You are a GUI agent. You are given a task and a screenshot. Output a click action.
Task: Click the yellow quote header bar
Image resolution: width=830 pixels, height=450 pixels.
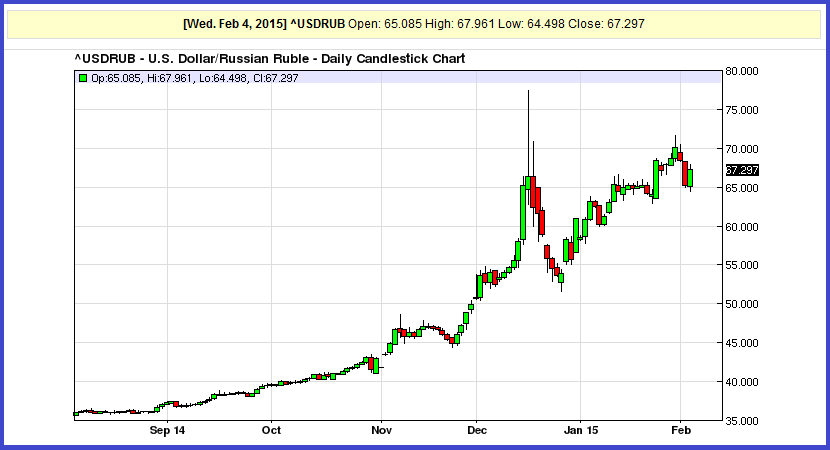point(414,24)
